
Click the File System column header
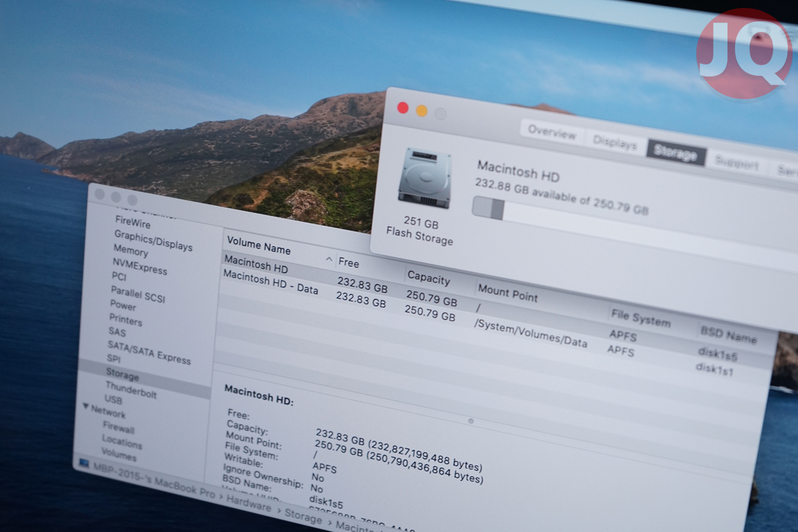(640, 317)
